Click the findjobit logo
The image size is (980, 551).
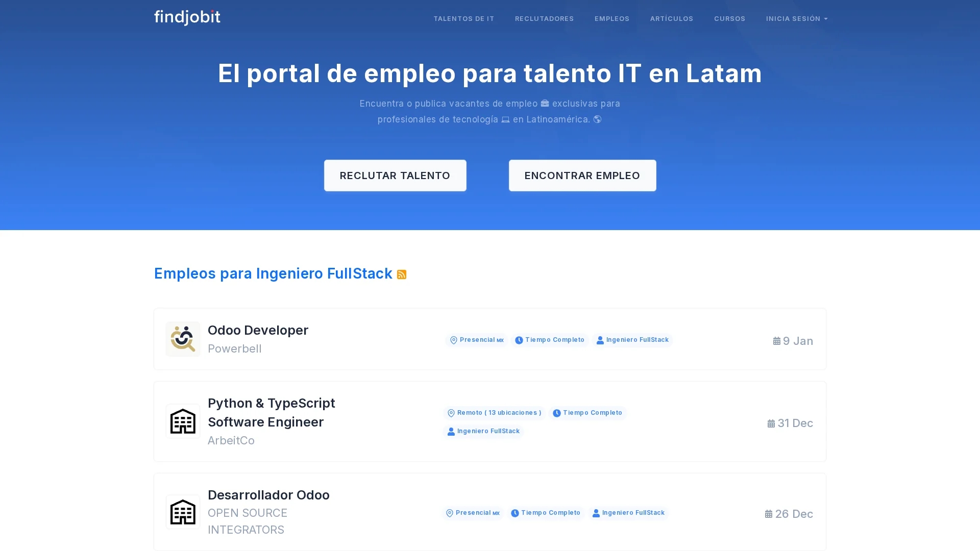pos(187,17)
